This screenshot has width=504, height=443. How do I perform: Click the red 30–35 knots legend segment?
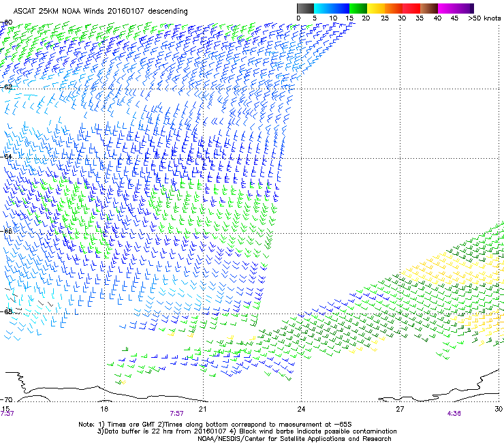(x=411, y=8)
